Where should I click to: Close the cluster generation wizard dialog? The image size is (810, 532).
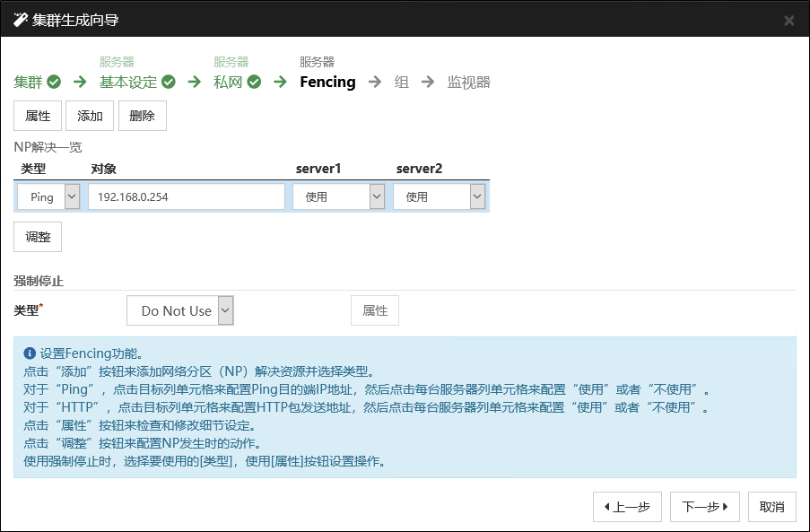point(788,21)
